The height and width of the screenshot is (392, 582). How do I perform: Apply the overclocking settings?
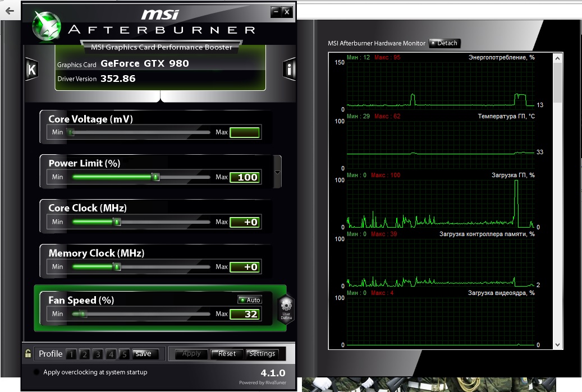[191, 354]
